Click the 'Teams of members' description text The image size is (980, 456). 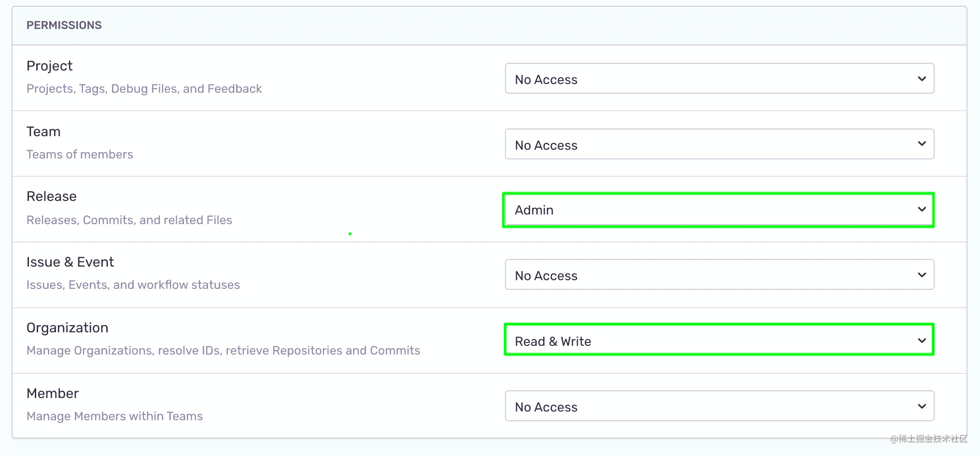pos(80,155)
